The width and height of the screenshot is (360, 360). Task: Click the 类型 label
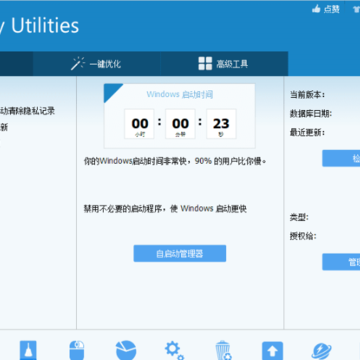299,218
